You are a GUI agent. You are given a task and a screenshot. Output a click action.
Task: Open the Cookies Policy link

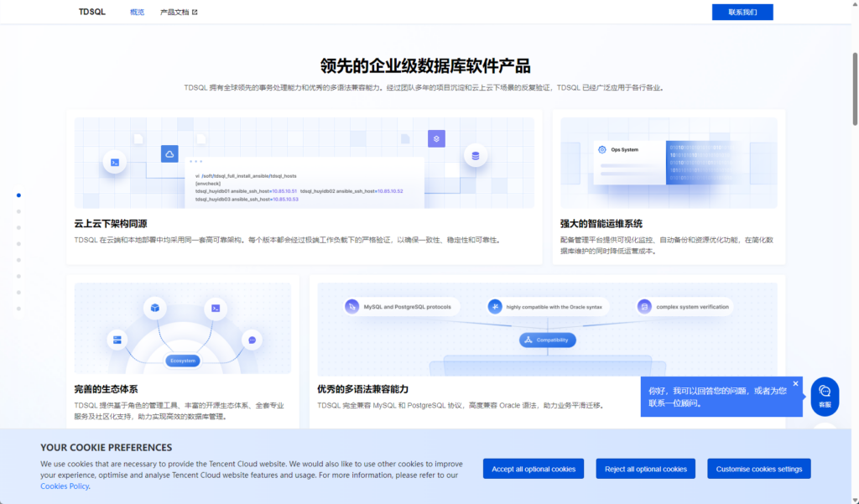tap(64, 486)
